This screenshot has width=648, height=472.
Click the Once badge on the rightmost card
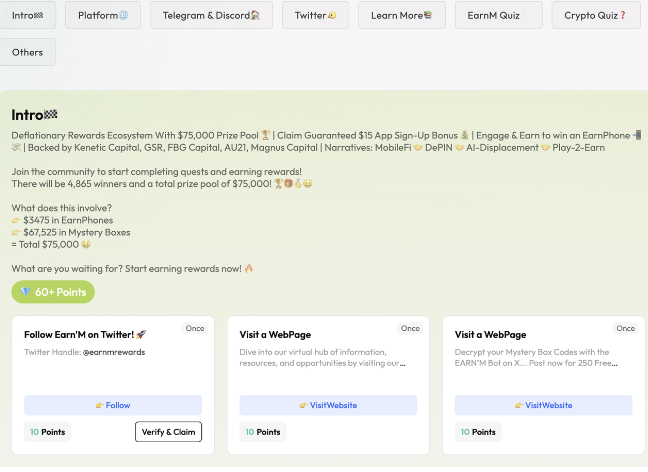click(x=625, y=328)
